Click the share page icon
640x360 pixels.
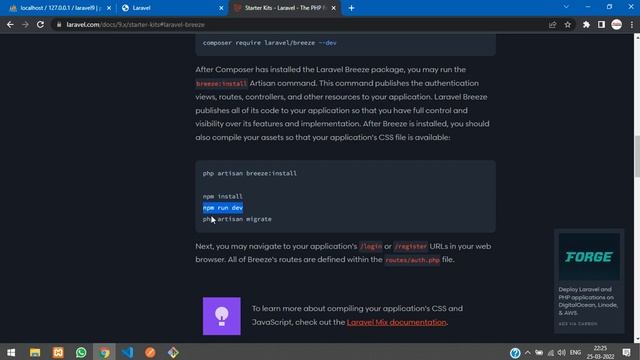552,24
